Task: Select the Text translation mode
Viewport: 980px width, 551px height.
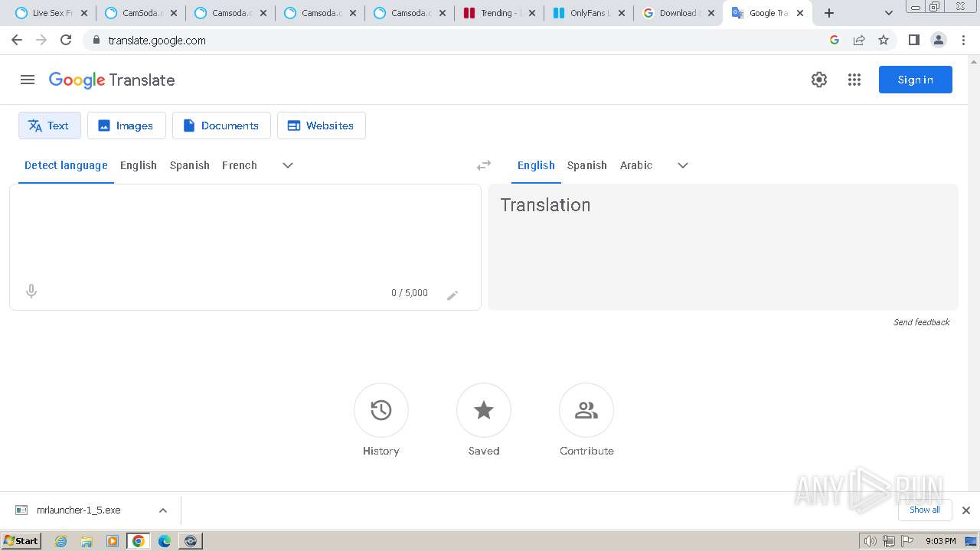Action: (50, 126)
